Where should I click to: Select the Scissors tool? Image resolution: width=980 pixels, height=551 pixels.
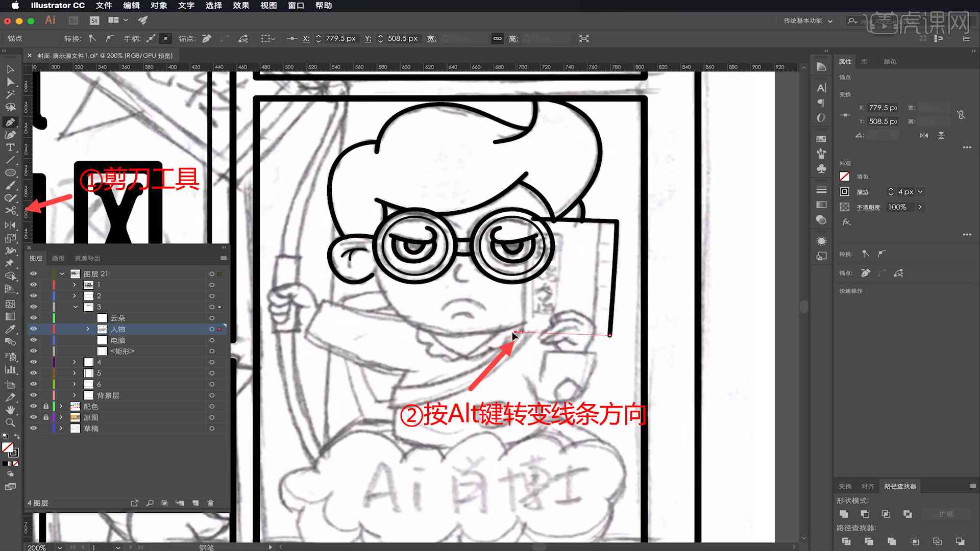[x=9, y=212]
